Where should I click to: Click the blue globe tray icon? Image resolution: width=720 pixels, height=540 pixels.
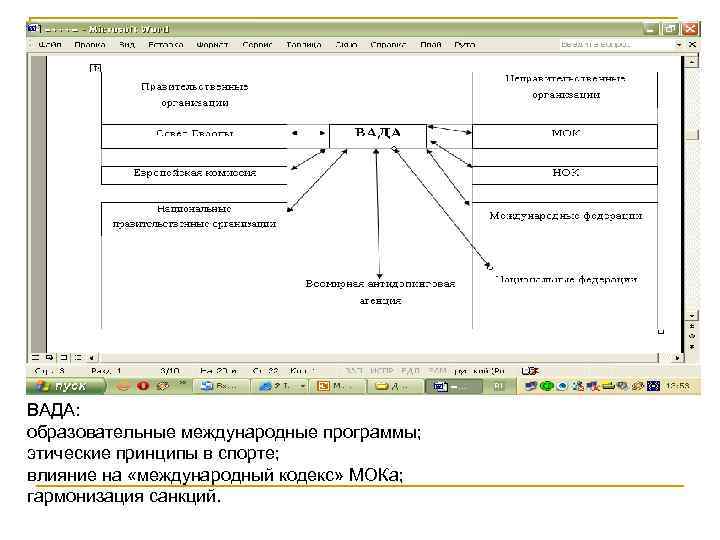tap(562, 386)
